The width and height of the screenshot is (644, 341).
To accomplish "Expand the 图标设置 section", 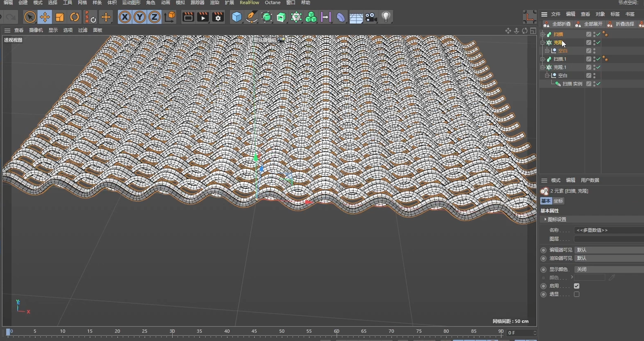I will point(592,219).
